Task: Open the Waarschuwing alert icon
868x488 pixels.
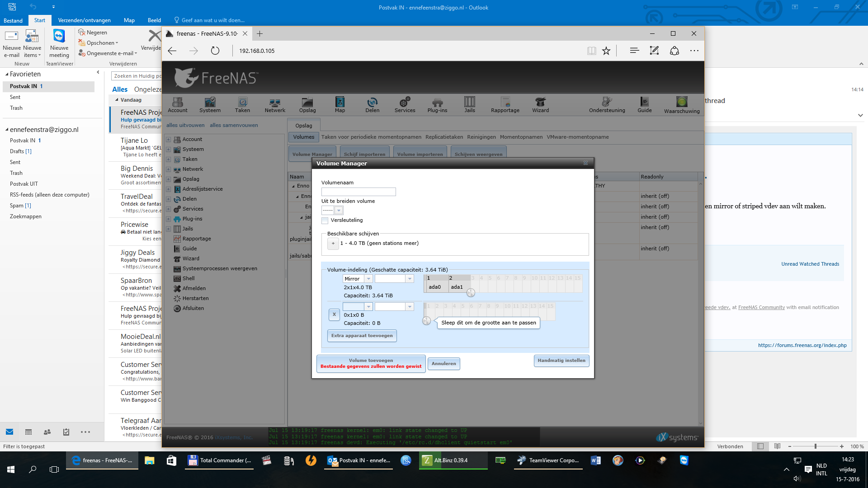Action: (682, 105)
